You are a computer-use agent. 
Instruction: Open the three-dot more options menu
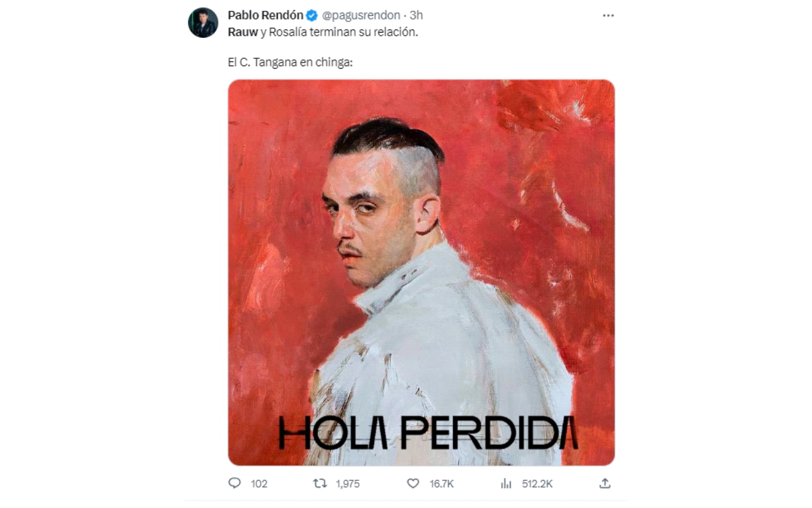(x=608, y=16)
